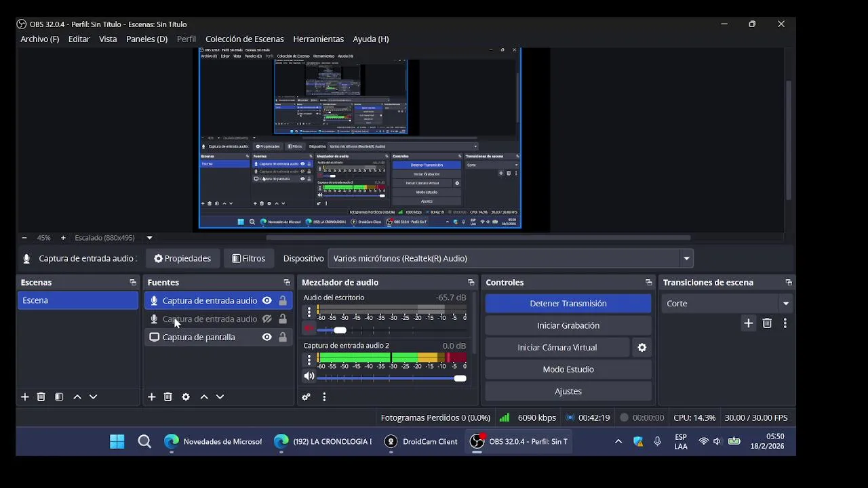868x488 pixels.
Task: Show hidden icons in the Windows system tray
Action: pyautogui.click(x=618, y=441)
